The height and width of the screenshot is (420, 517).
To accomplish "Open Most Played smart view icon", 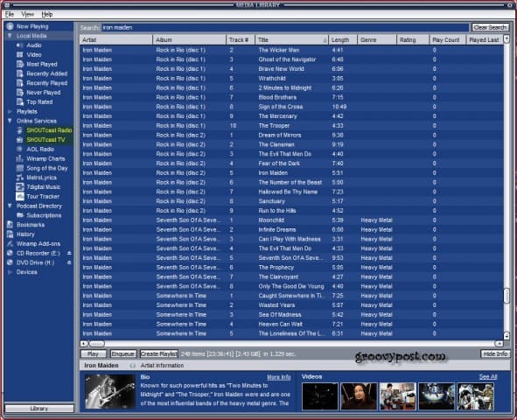I will coord(20,64).
